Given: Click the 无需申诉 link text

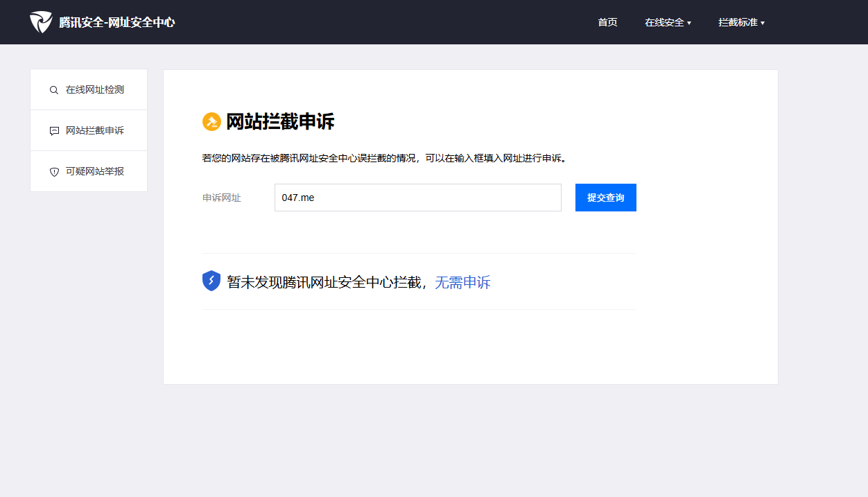Looking at the screenshot, I should (462, 282).
